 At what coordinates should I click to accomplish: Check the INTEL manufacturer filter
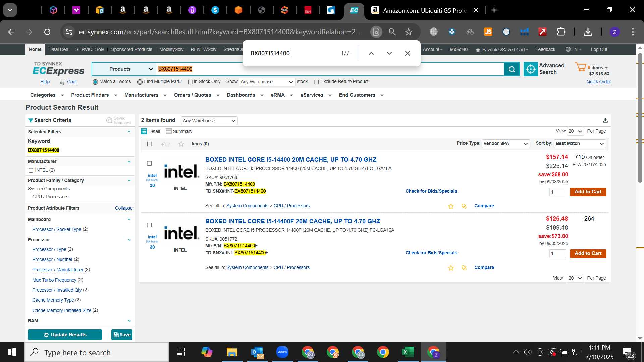31,170
